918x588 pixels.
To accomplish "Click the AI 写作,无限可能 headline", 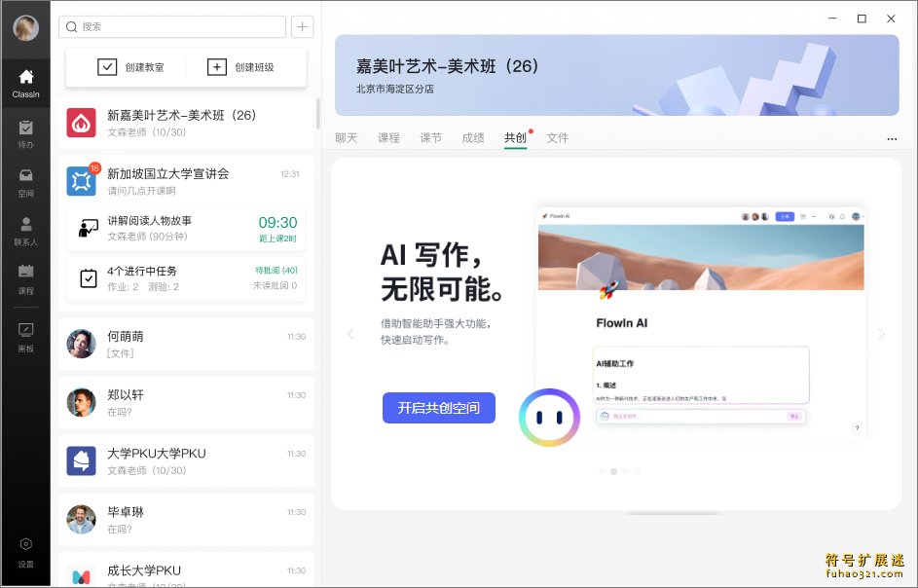I will [441, 272].
